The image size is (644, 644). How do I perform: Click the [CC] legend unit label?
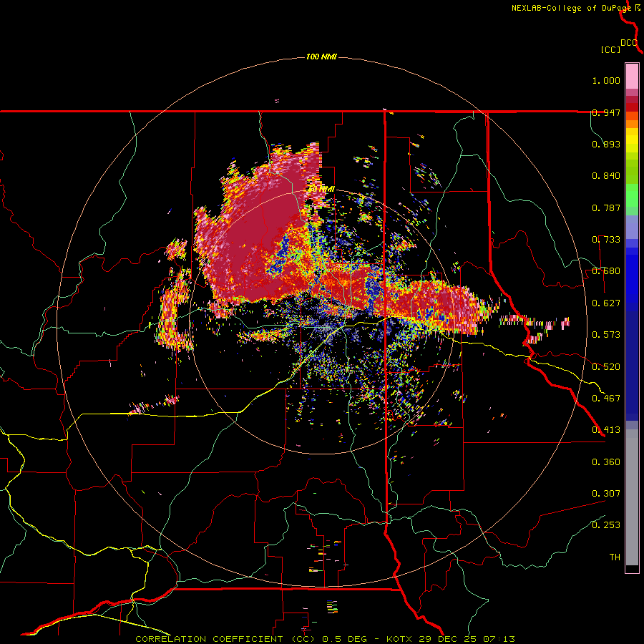point(610,49)
